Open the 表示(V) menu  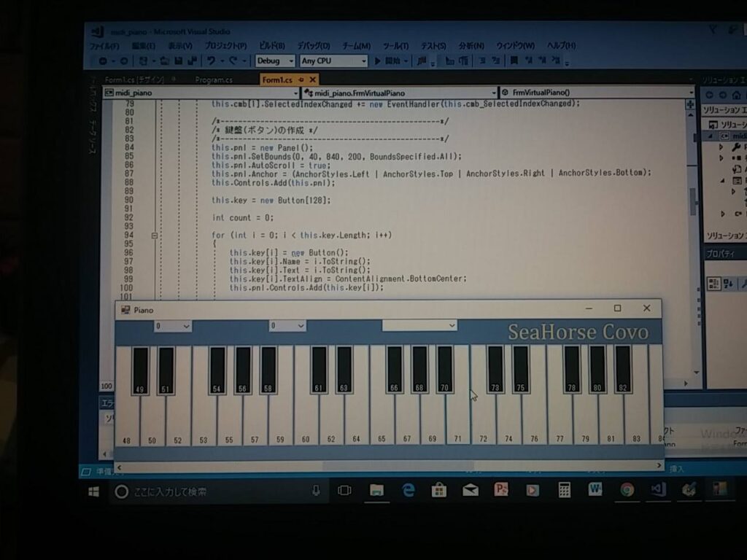point(180,46)
